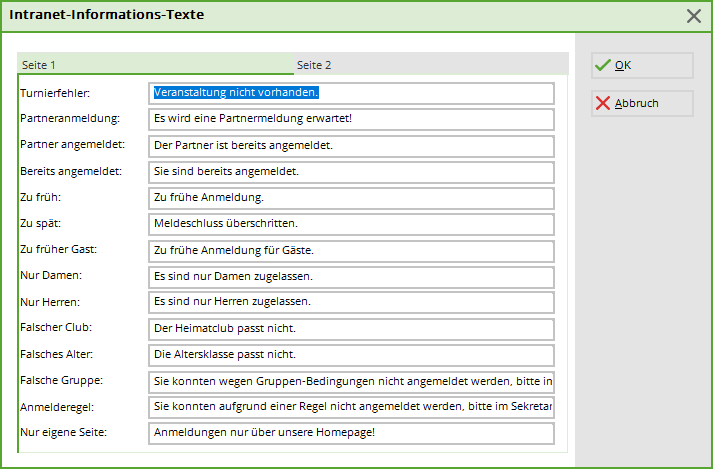This screenshot has width=713, height=469.
Task: Click the Turnierfehler text field
Action: pyautogui.click(x=350, y=93)
